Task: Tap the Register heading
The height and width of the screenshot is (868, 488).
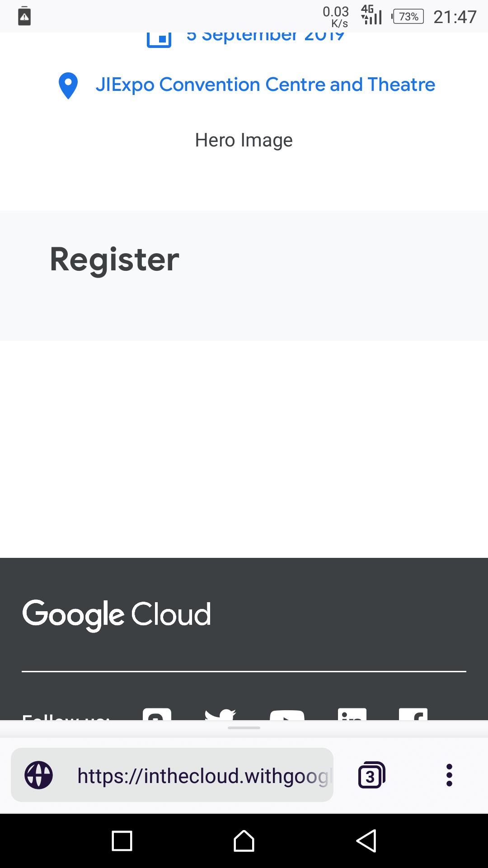Action: 114,259
